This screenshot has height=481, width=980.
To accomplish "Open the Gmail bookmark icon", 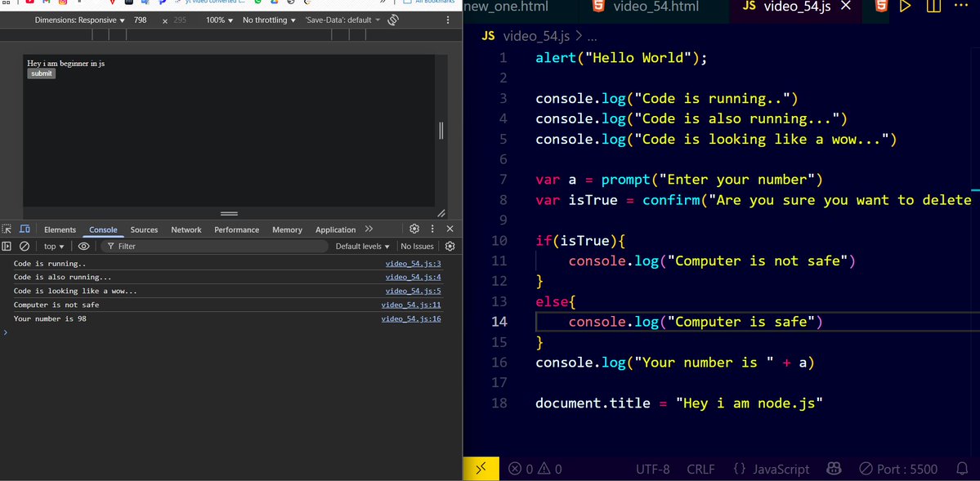I will (47, 2).
